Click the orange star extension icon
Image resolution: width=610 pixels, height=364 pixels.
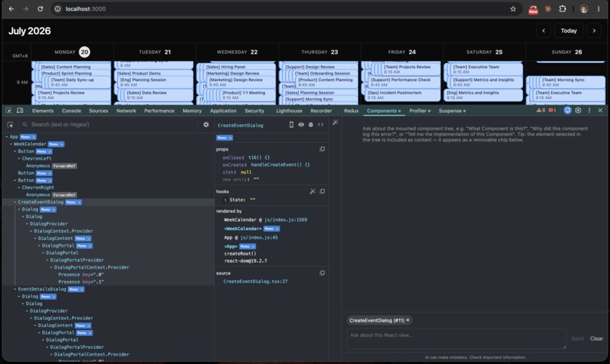[x=548, y=8]
